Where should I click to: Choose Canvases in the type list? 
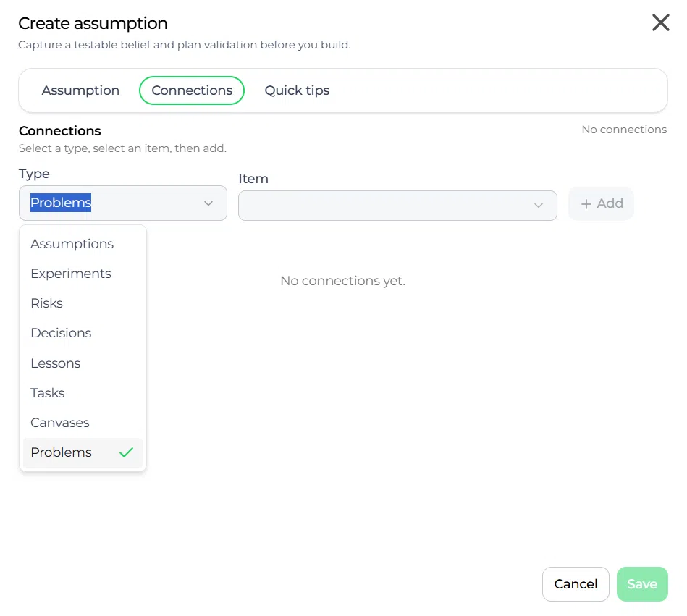point(83,423)
